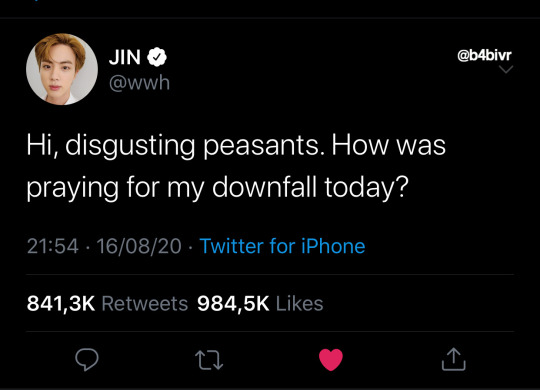Click the retweet arrows icon

(209, 360)
